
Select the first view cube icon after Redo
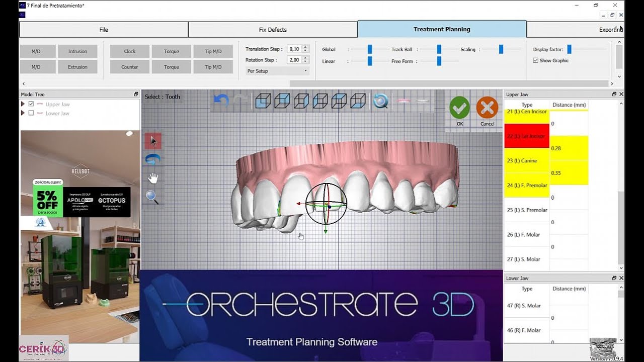pyautogui.click(x=263, y=101)
